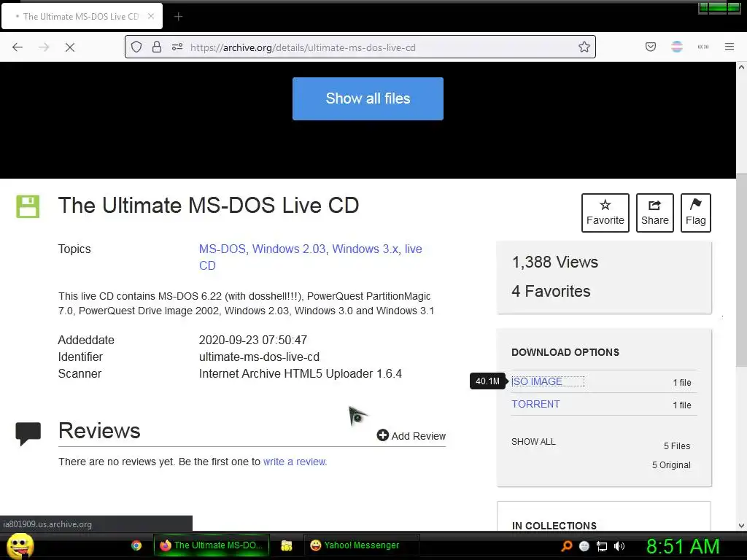Click the orange search tray icon
Screen dimensions: 747x560
pos(566,545)
